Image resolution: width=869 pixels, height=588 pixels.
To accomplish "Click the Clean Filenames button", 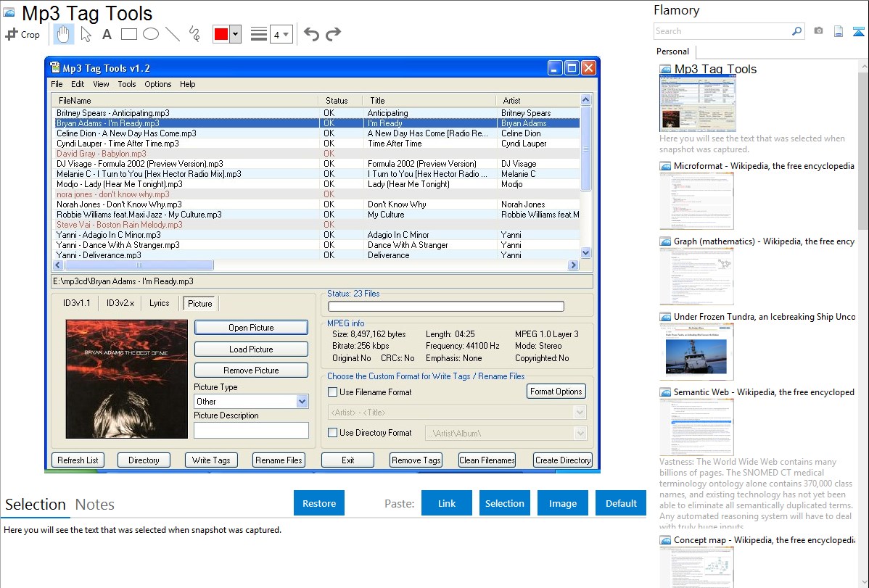I will click(487, 460).
